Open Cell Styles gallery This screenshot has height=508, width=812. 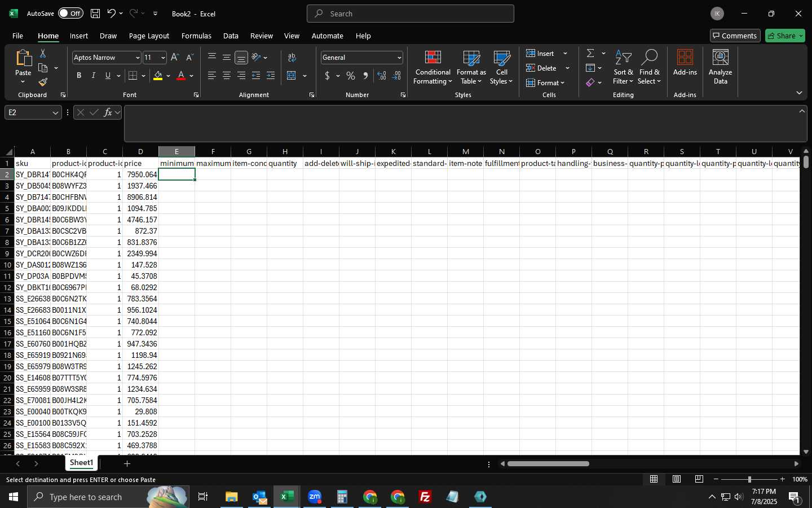pyautogui.click(x=501, y=68)
